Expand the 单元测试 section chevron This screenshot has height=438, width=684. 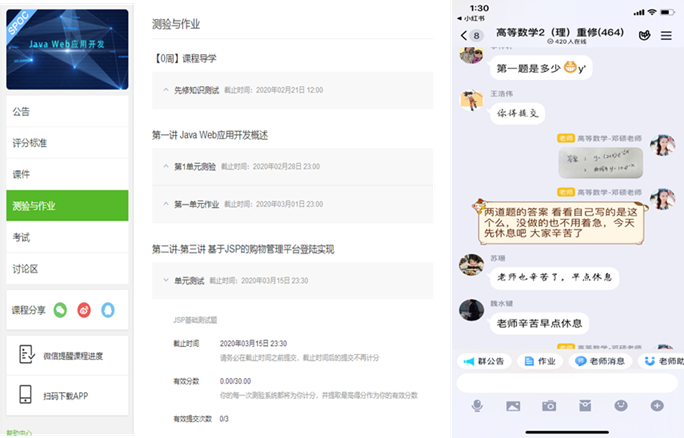pos(166,281)
